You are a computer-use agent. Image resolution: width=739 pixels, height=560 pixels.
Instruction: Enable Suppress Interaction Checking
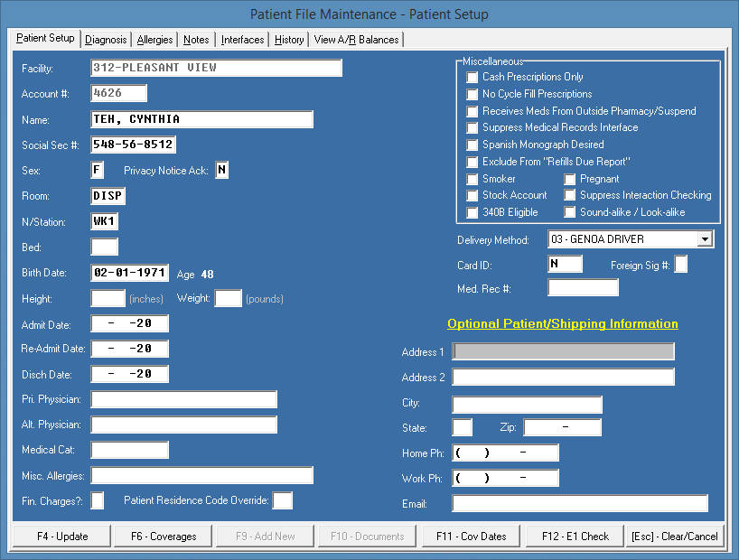(x=570, y=195)
